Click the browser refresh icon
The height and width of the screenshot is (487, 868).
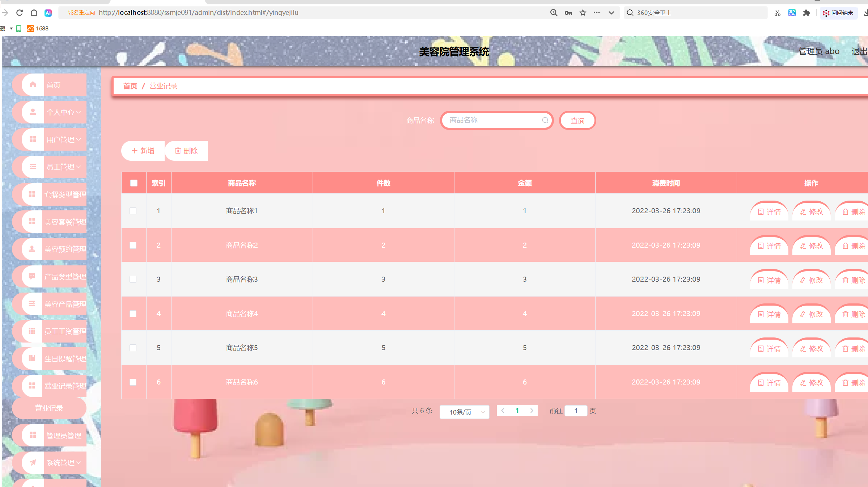click(x=20, y=13)
